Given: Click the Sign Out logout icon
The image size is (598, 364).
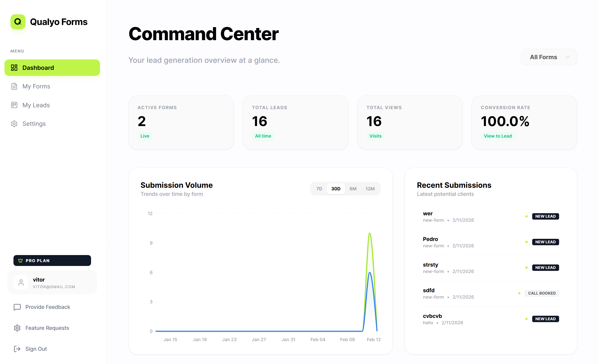Looking at the screenshot, I should point(17,349).
